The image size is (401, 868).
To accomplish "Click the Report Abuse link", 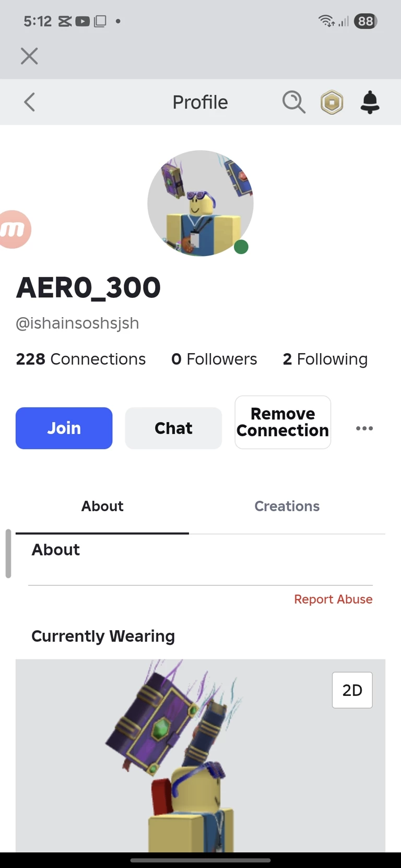I will [x=333, y=599].
